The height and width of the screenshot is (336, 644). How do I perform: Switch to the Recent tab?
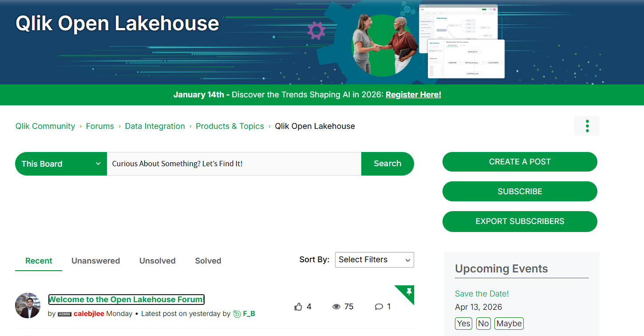click(x=39, y=261)
